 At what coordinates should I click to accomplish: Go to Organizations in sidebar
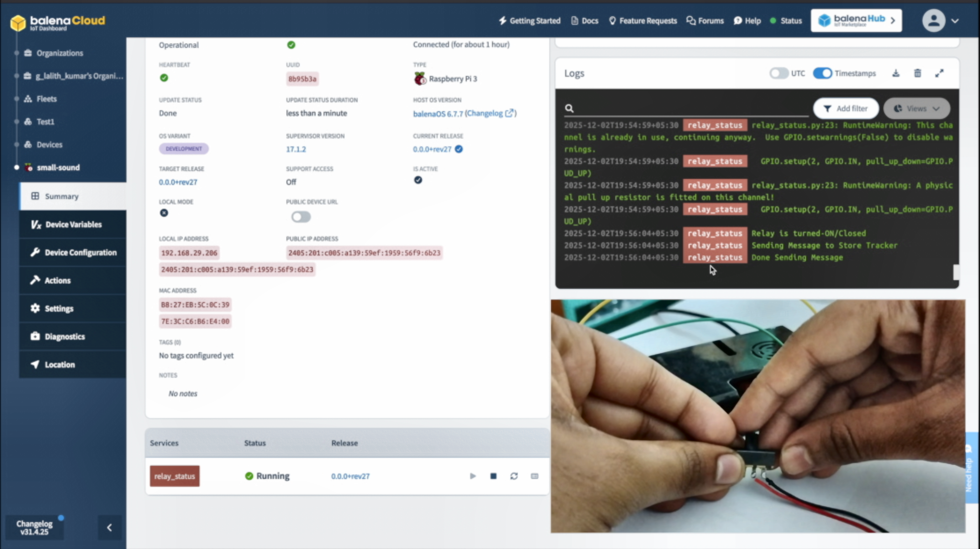[x=54, y=53]
